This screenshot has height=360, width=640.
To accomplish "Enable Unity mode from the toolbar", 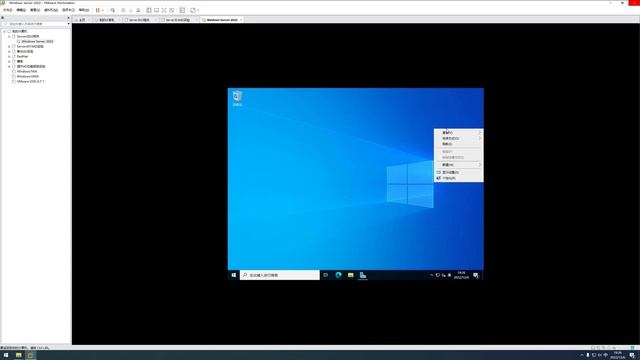I will tap(171, 10).
